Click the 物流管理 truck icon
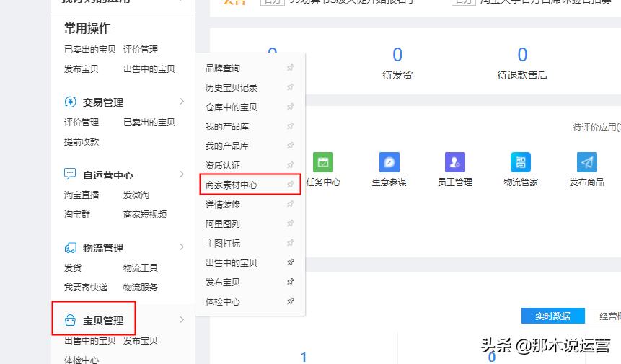 (x=70, y=248)
